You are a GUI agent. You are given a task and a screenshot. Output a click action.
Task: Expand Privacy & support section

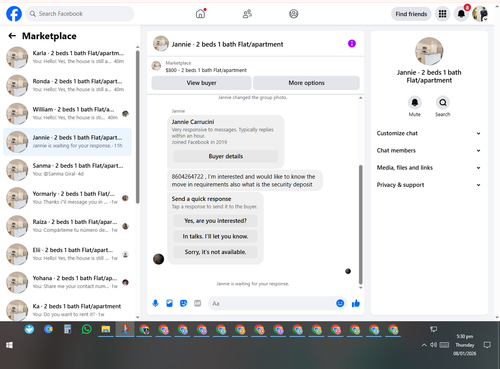tap(429, 185)
